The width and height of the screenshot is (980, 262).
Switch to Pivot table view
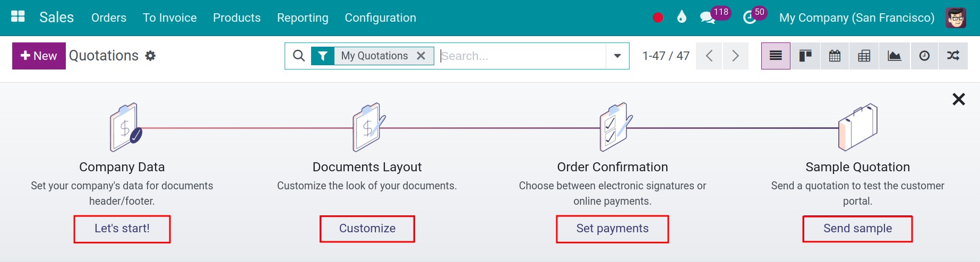[864, 56]
